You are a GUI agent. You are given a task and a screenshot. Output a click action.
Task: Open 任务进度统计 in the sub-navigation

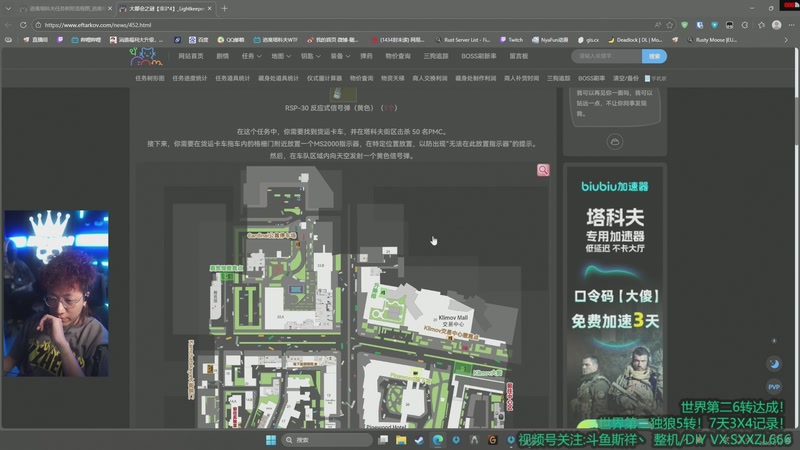coord(189,79)
